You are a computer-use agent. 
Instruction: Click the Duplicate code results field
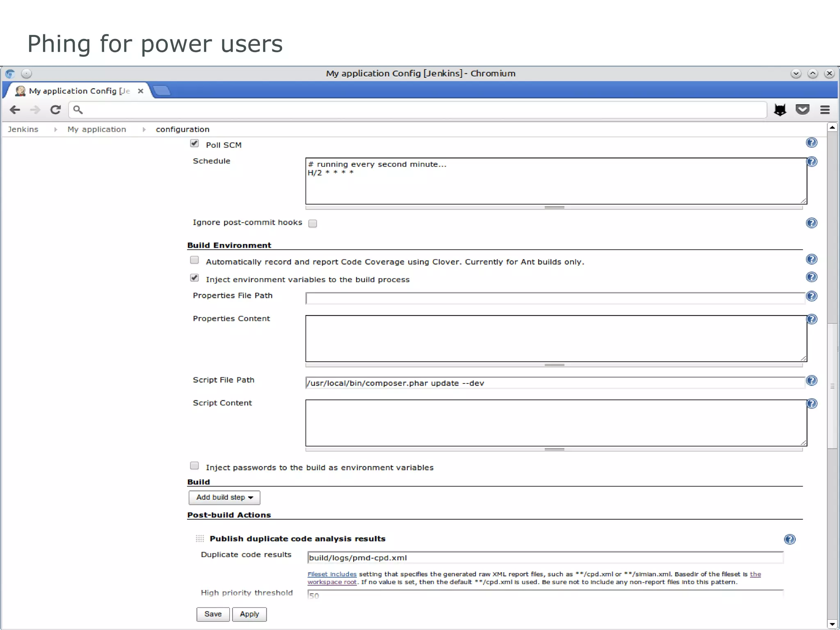546,558
